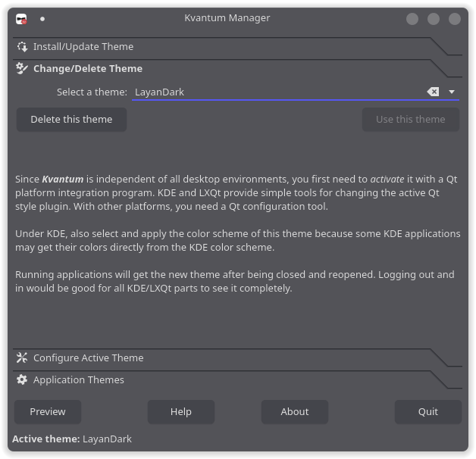Expand the theme selection dropdown arrow
Image resolution: width=476 pixels, height=459 pixels.
click(452, 92)
